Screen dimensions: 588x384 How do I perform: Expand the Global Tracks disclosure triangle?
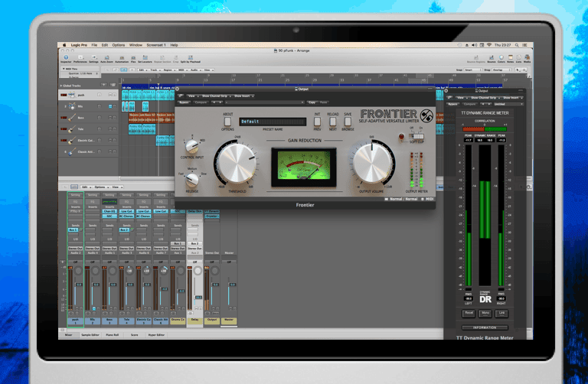click(61, 86)
